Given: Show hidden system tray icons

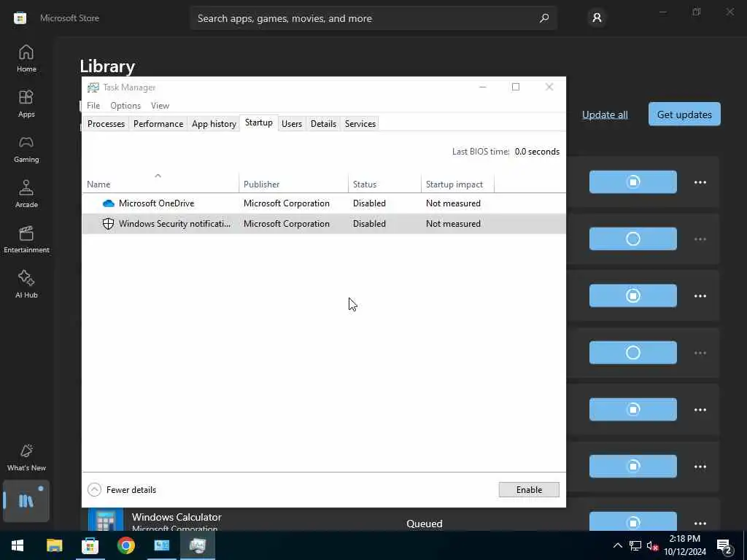Looking at the screenshot, I should tap(617, 545).
